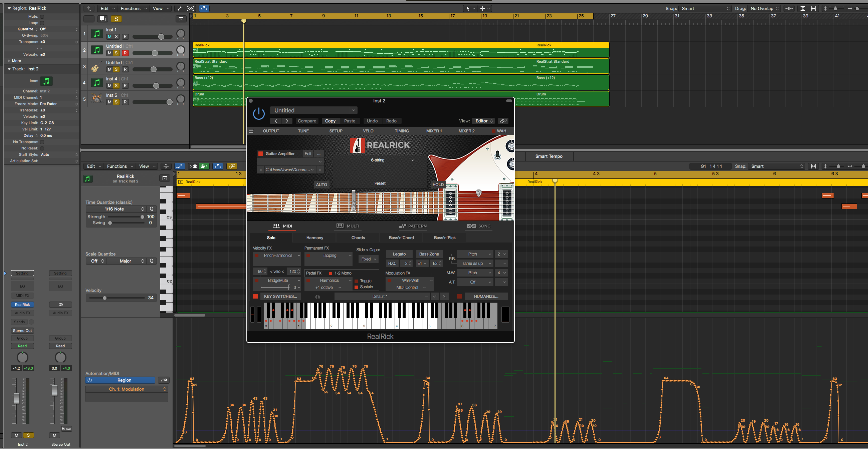Toggle the MIDI In button in piano roll
868x449 pixels.
click(x=194, y=166)
